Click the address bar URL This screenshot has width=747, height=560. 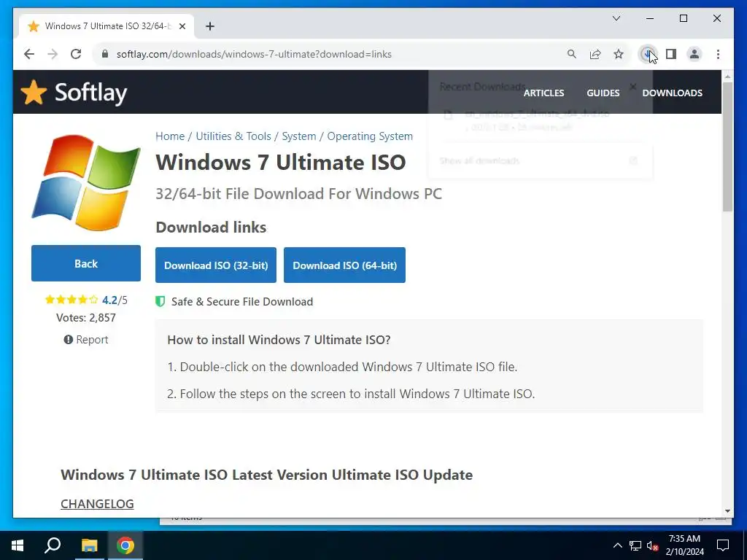(x=254, y=54)
